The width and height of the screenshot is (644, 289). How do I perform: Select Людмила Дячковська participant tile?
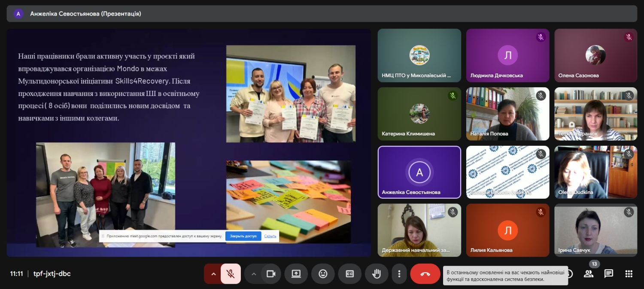(x=507, y=55)
